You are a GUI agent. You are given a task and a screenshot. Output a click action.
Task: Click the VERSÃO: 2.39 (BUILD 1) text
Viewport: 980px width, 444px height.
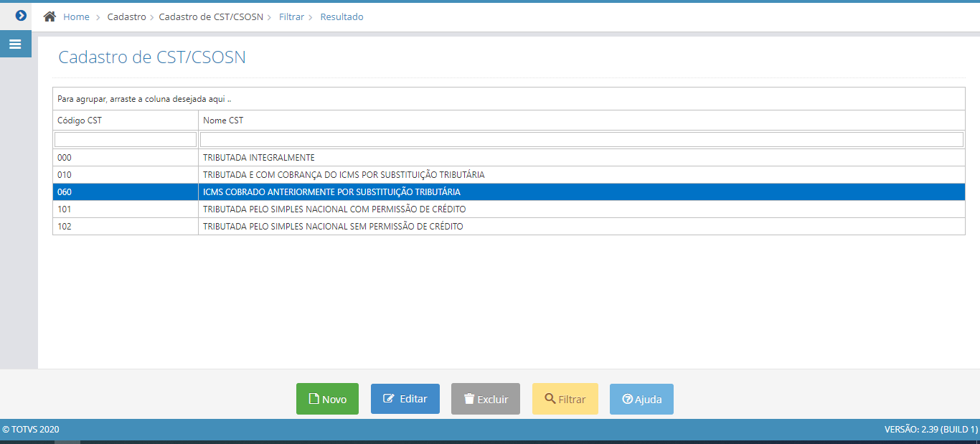(x=931, y=430)
